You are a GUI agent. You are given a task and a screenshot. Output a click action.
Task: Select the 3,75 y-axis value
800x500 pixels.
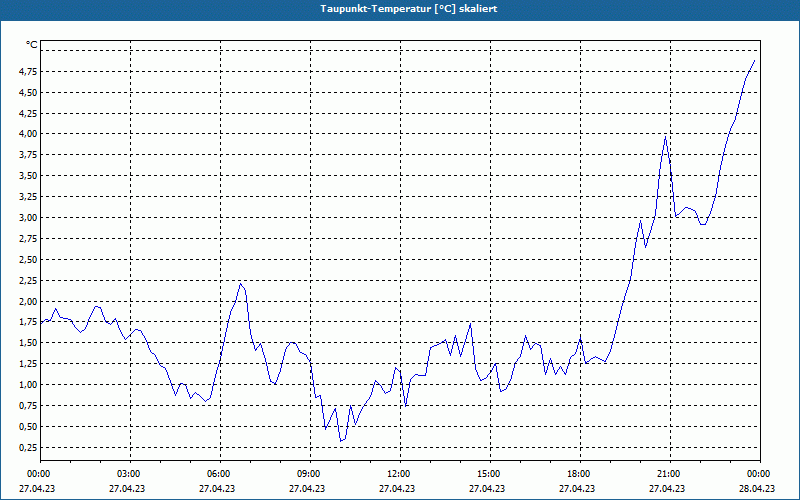click(x=28, y=155)
